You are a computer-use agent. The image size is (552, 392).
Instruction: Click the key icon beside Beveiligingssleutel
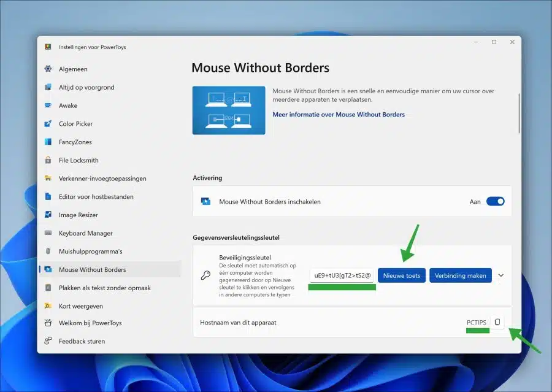point(205,275)
